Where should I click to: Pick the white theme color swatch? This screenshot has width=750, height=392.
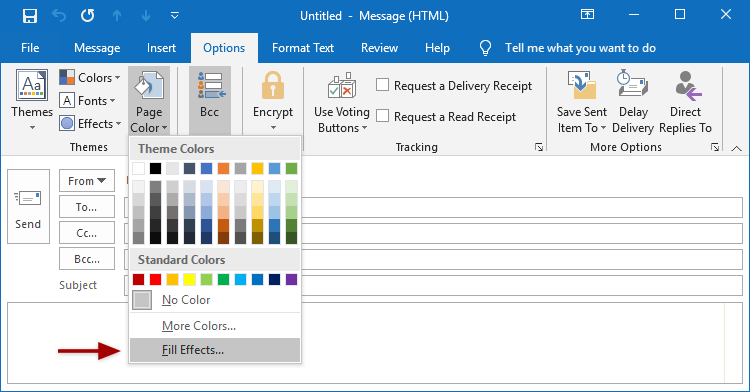click(x=138, y=168)
